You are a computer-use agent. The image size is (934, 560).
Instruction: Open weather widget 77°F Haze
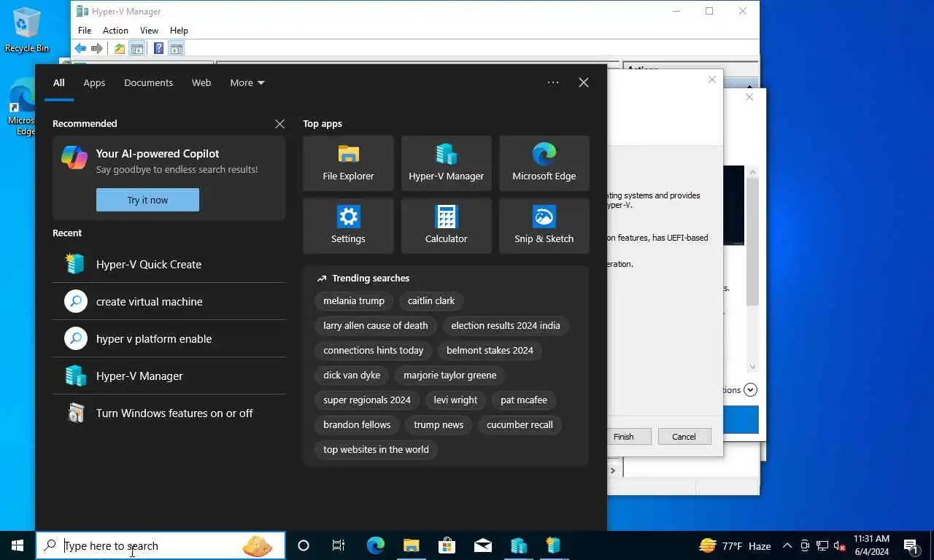(x=736, y=545)
